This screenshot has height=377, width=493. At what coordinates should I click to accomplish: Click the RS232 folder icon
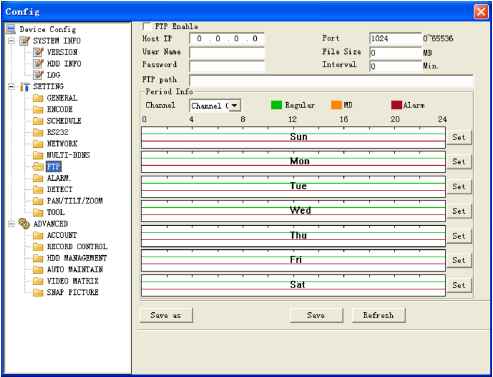pyautogui.click(x=38, y=132)
